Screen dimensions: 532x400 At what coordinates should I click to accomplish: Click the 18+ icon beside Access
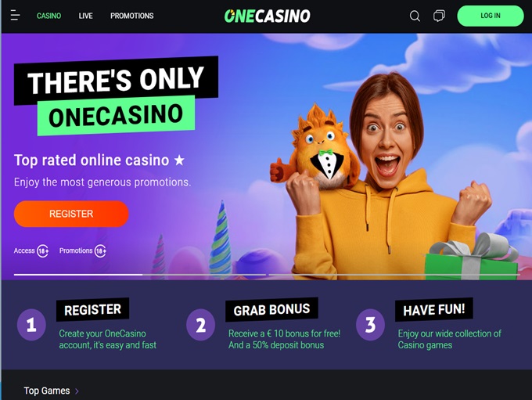point(43,251)
